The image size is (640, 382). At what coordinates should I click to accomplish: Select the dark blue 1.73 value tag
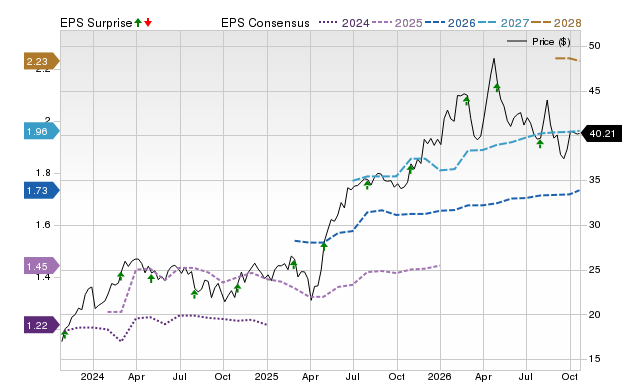pos(42,191)
